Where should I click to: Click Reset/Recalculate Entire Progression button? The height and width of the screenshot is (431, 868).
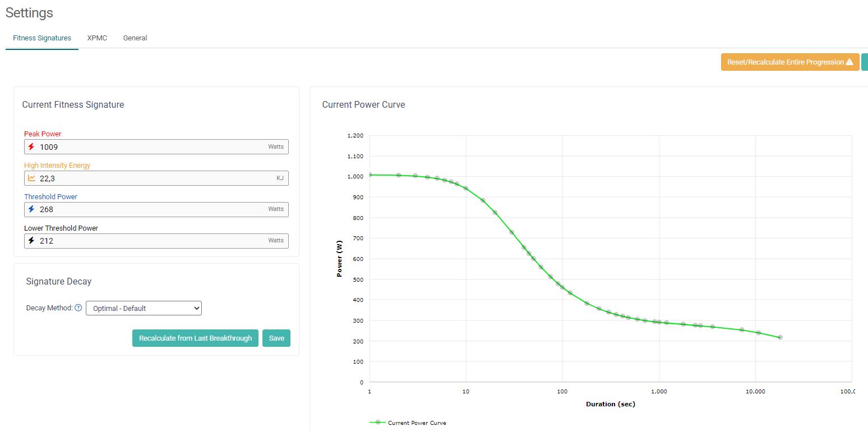(x=785, y=62)
